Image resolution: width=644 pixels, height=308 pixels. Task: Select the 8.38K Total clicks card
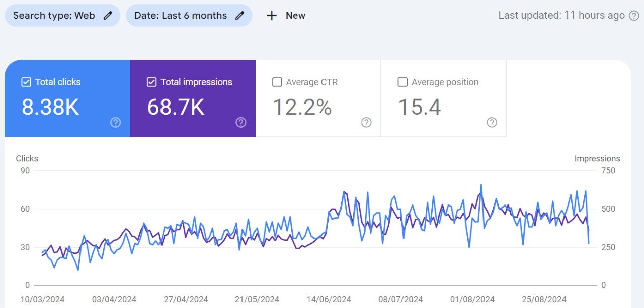point(67,98)
